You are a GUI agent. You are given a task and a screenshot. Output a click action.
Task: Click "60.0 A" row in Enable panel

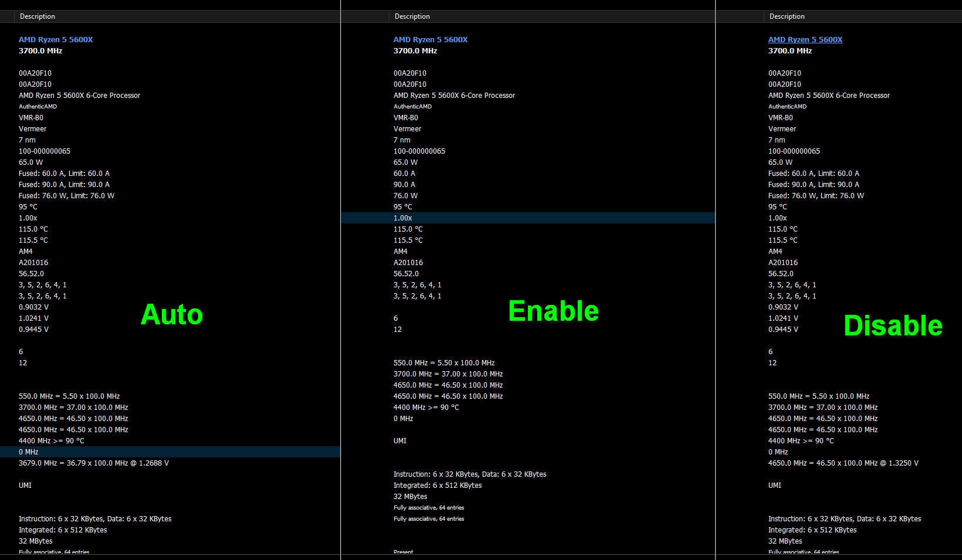pyautogui.click(x=405, y=174)
